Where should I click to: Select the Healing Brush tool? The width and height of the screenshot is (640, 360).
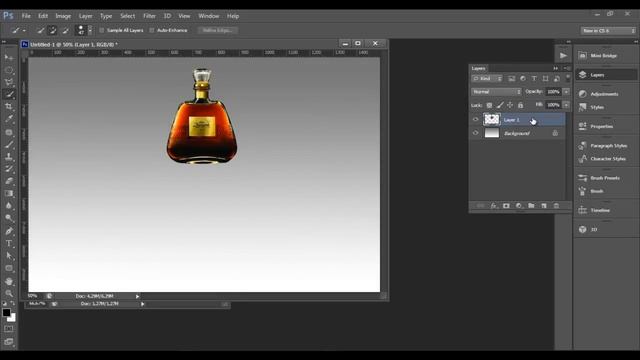click(x=9, y=132)
